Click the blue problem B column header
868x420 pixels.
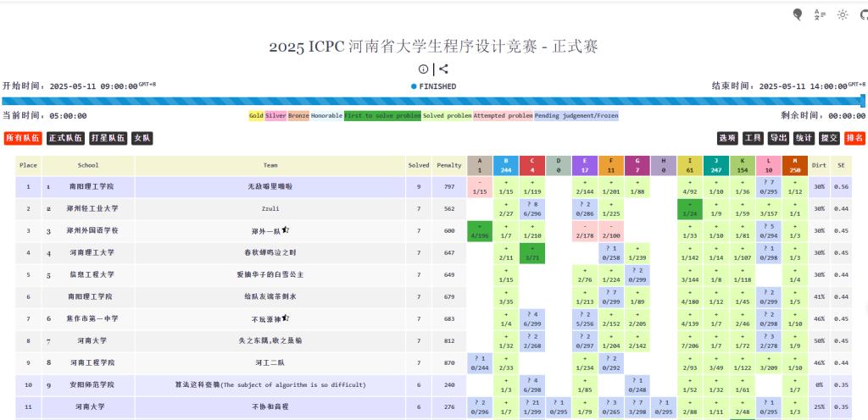tap(505, 165)
